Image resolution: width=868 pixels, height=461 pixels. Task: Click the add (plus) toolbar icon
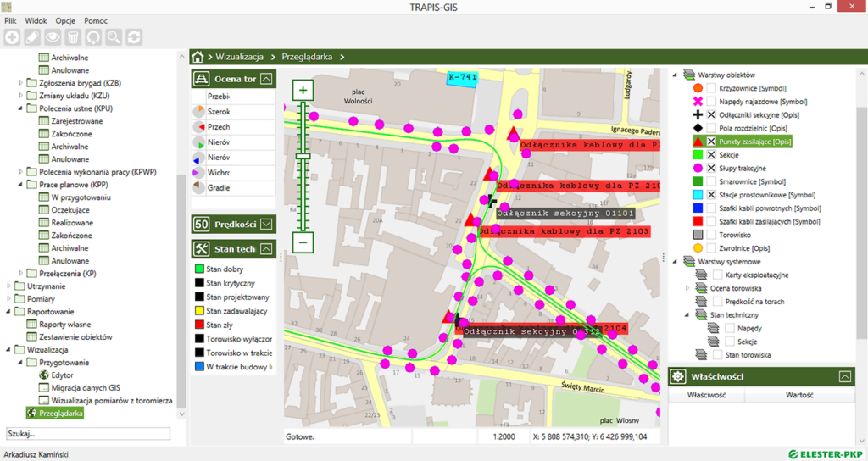pyautogui.click(x=12, y=36)
